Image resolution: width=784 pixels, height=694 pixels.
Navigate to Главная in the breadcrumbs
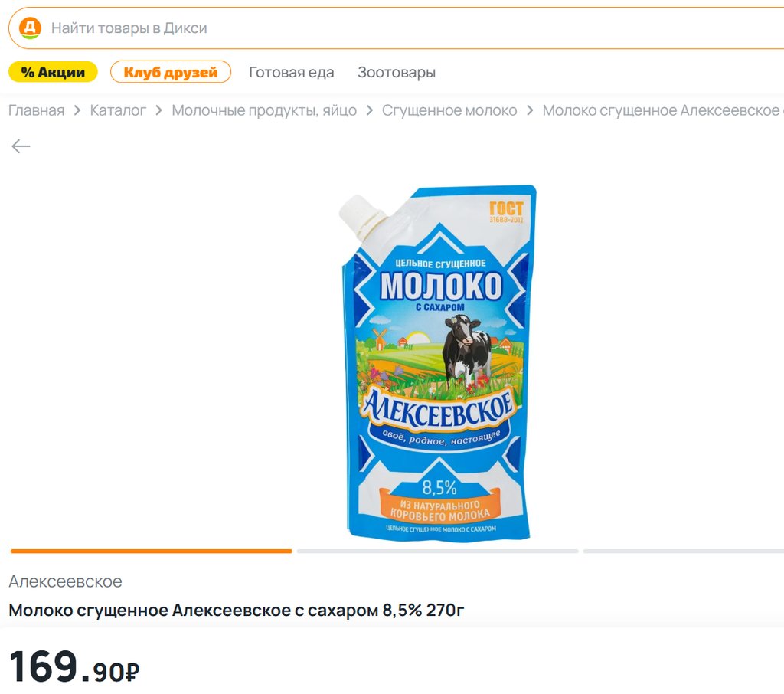pyautogui.click(x=37, y=110)
